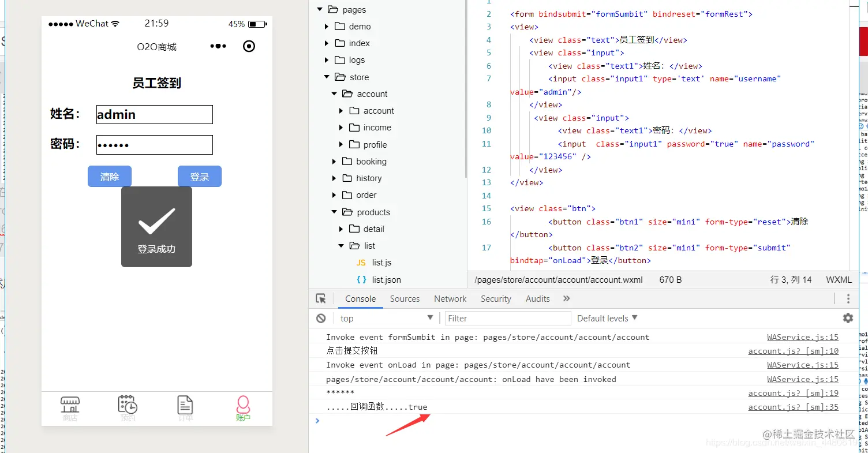Expand the demo folder

coord(327,27)
